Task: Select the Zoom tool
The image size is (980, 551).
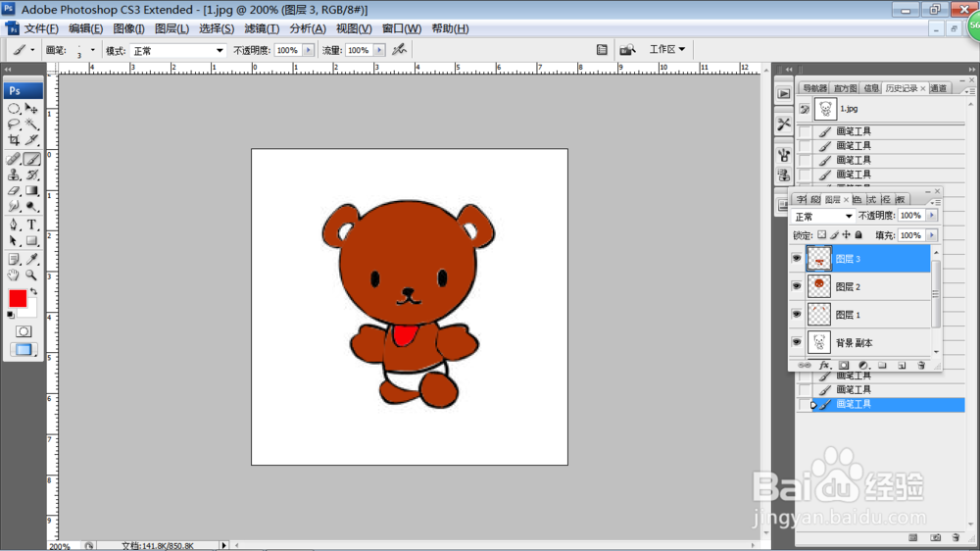Action: click(31, 275)
